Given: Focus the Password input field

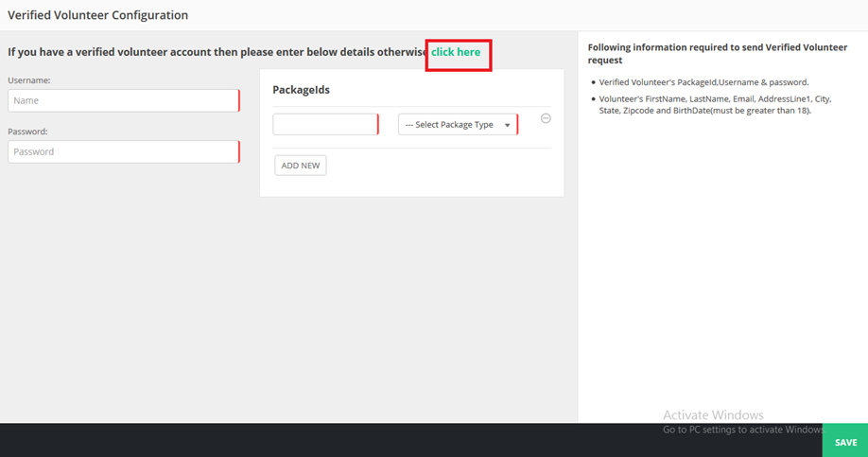Looking at the screenshot, I should coord(124,151).
